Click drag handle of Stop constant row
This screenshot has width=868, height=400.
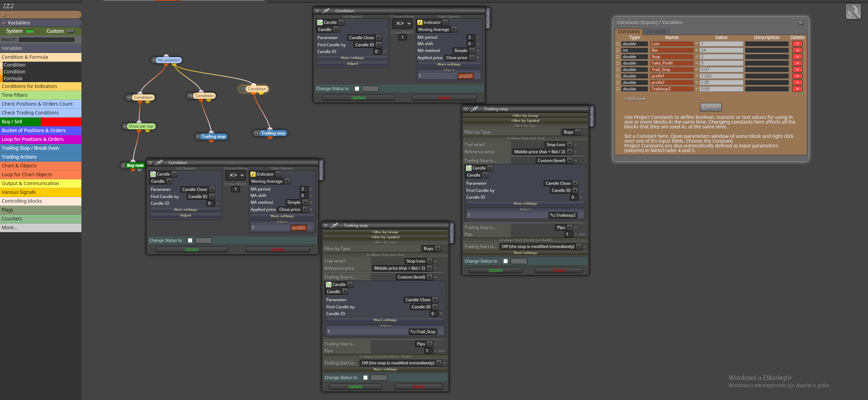[618, 57]
